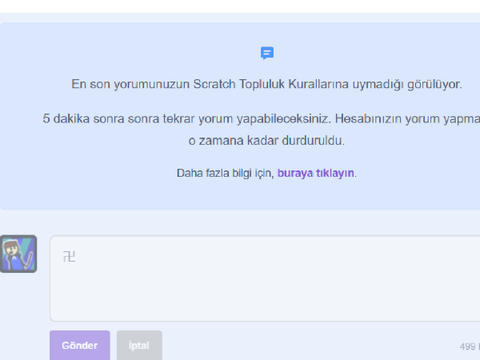Click the 'o zamana kadar durduruldu' text
This screenshot has width=480, height=360.
pos(267,141)
